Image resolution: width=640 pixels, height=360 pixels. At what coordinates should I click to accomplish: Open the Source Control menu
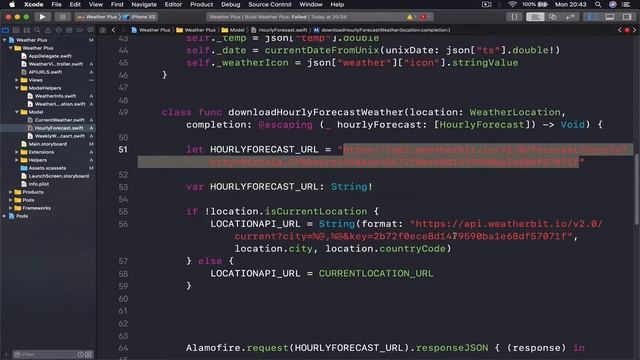270,4
